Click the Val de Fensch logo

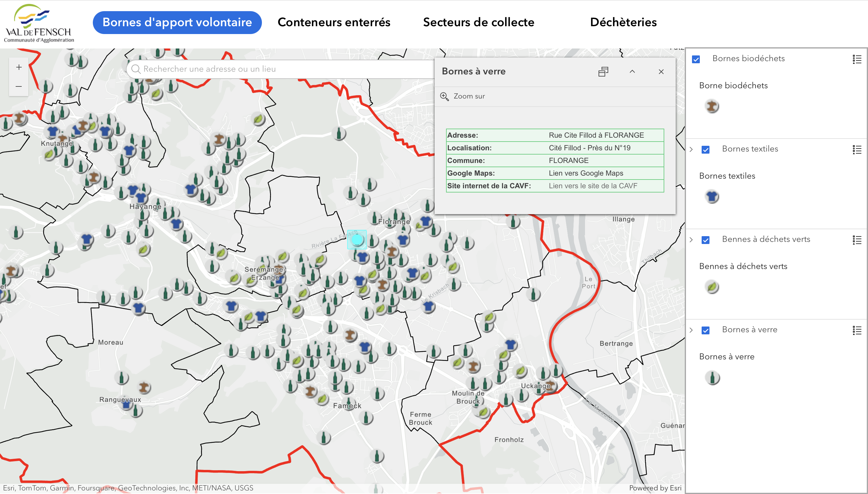click(x=39, y=23)
